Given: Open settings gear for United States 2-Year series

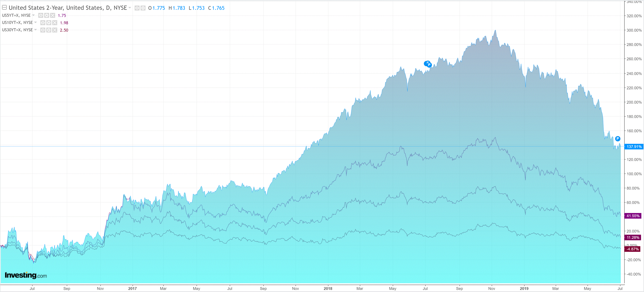Looking at the screenshot, I should [143, 8].
